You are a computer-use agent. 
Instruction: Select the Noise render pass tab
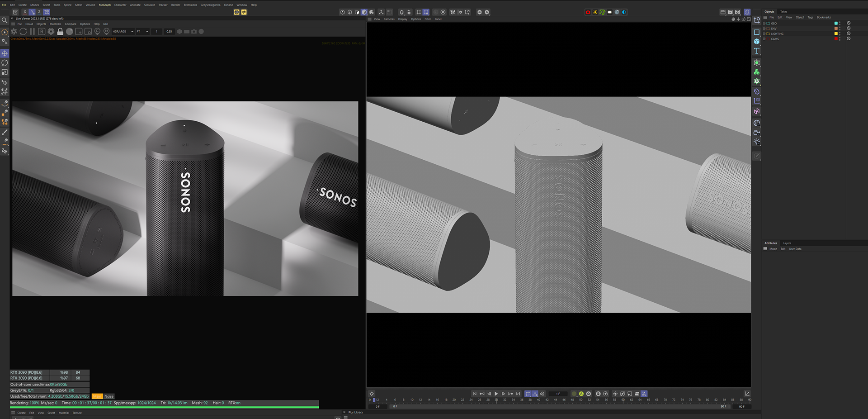pyautogui.click(x=109, y=396)
